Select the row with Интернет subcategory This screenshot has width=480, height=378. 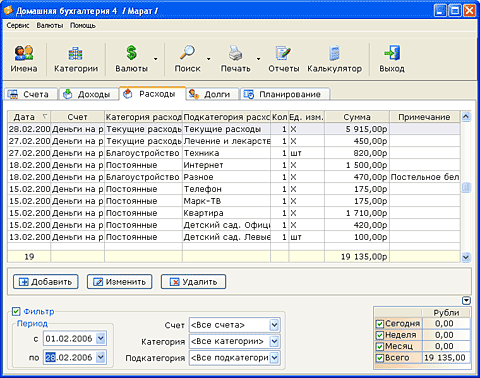coord(234,165)
